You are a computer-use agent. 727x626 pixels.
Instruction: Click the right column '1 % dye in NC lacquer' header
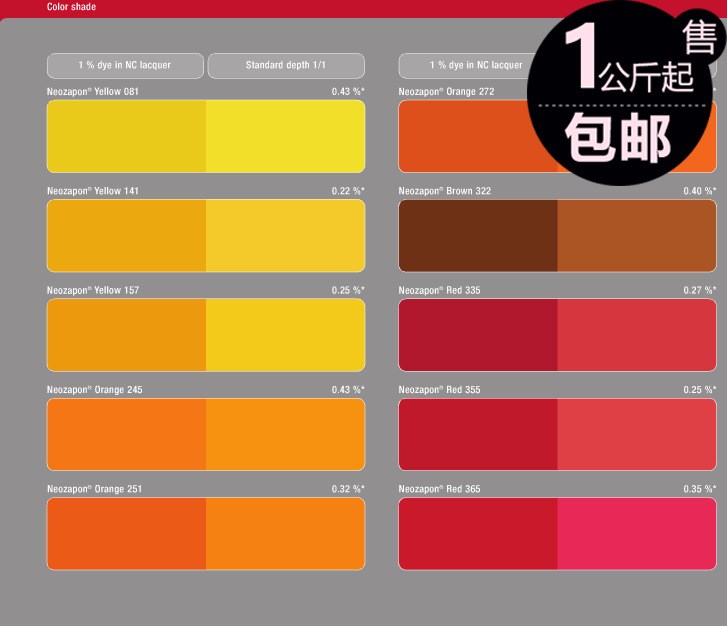[464, 65]
